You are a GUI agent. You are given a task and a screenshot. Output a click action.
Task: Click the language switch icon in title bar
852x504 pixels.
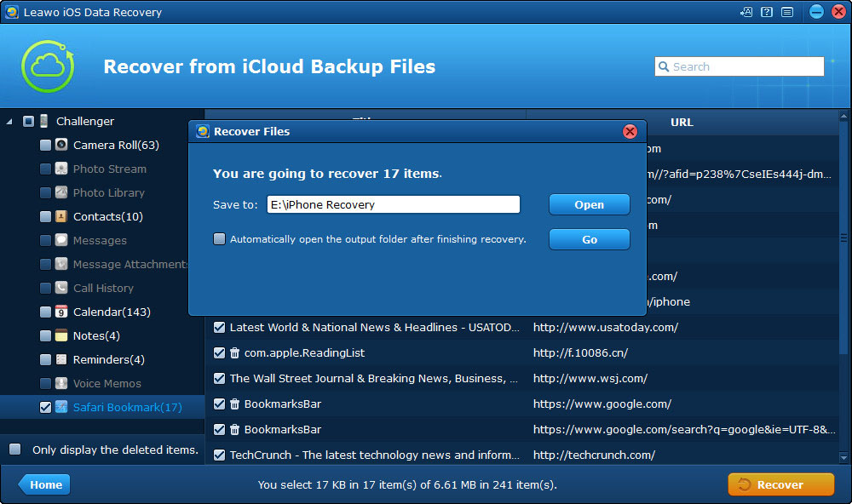click(x=747, y=12)
